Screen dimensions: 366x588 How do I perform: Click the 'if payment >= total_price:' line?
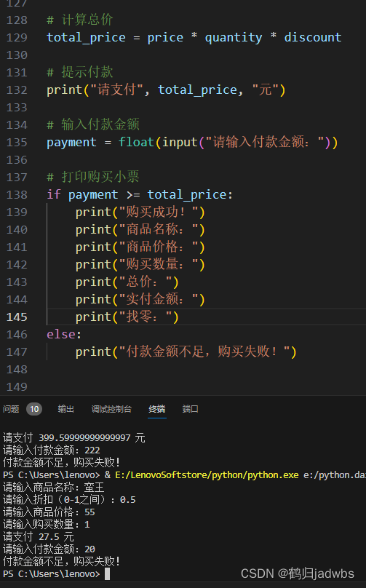(x=140, y=194)
